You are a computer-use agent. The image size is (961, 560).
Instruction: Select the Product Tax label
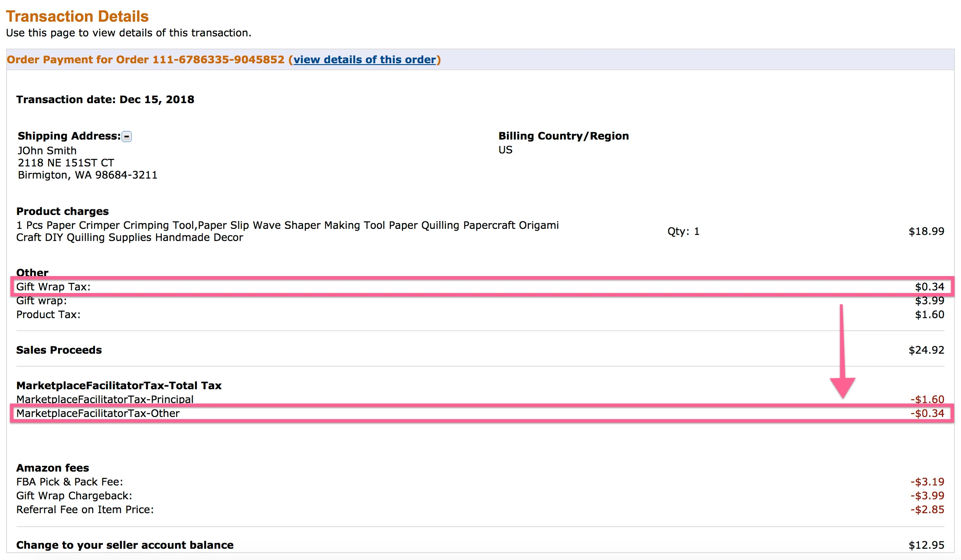tap(48, 315)
